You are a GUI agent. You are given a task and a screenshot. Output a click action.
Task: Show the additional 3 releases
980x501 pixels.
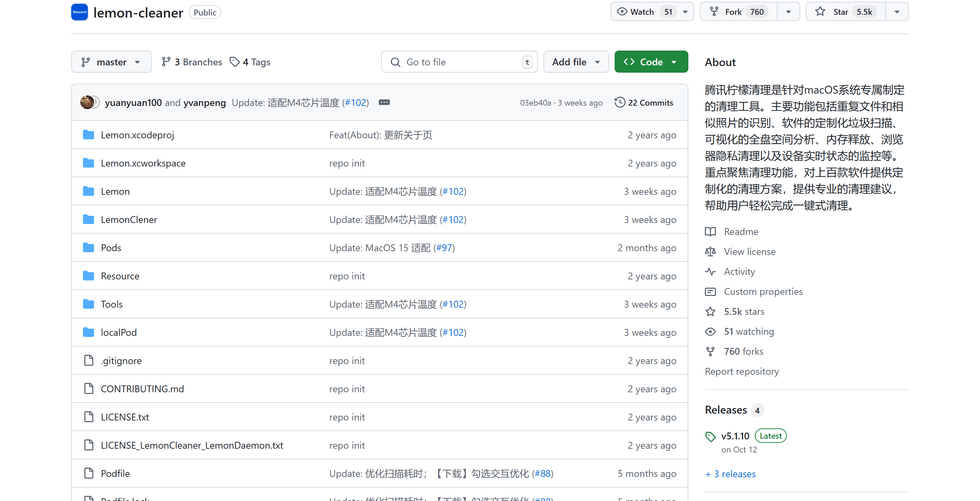click(x=730, y=474)
